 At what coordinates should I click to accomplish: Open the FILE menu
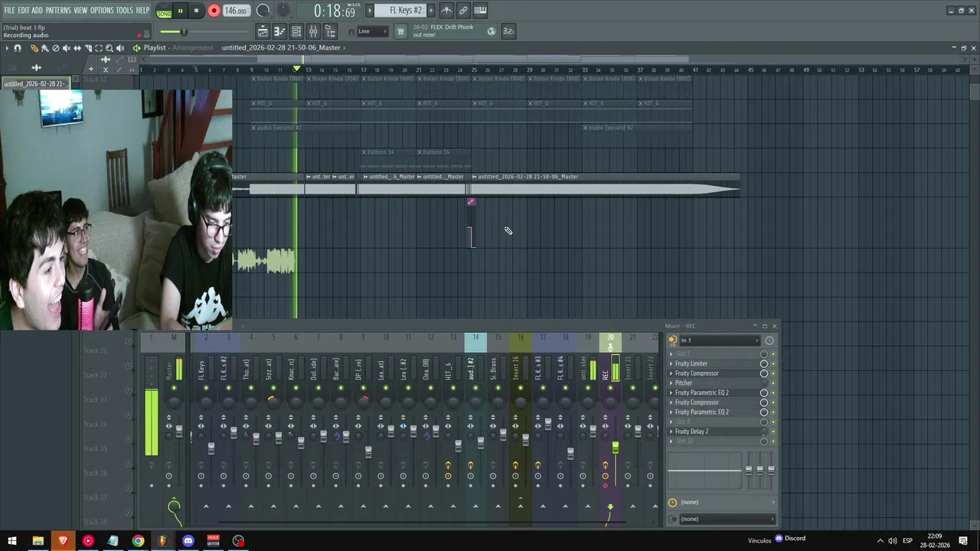point(9,10)
